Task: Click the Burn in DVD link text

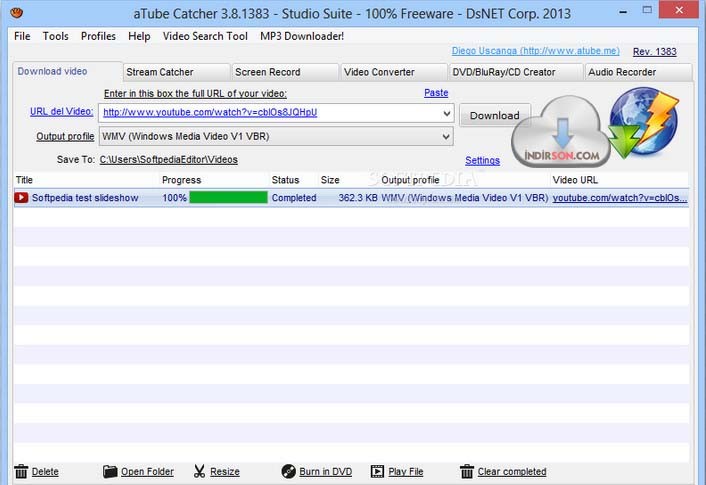Action: (326, 471)
